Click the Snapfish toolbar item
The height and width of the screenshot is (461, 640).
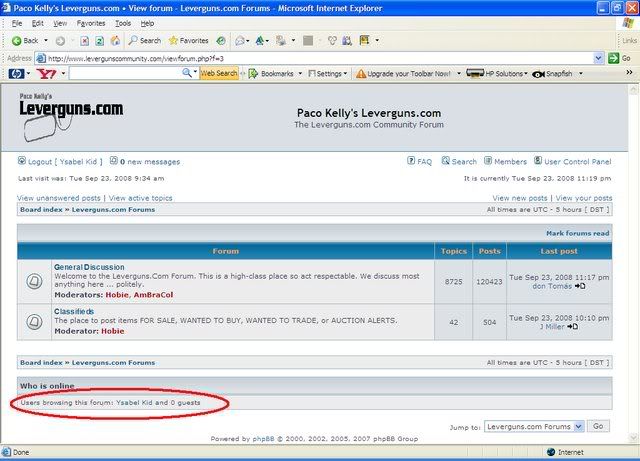tap(552, 74)
